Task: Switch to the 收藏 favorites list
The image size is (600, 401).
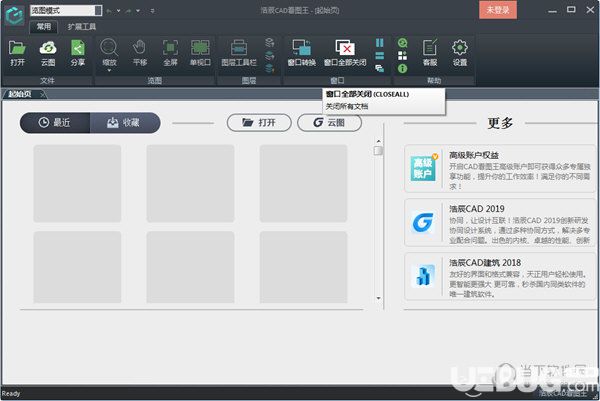Action: click(125, 122)
